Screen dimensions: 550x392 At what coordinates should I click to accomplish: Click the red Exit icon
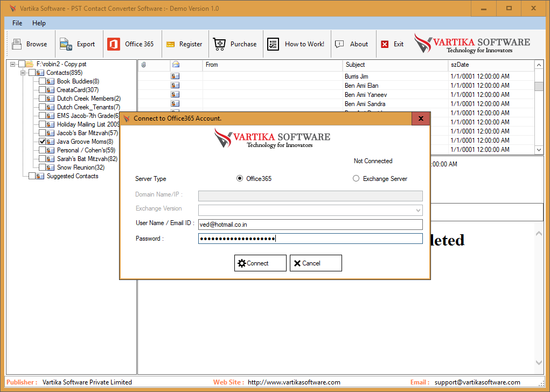tap(385, 44)
